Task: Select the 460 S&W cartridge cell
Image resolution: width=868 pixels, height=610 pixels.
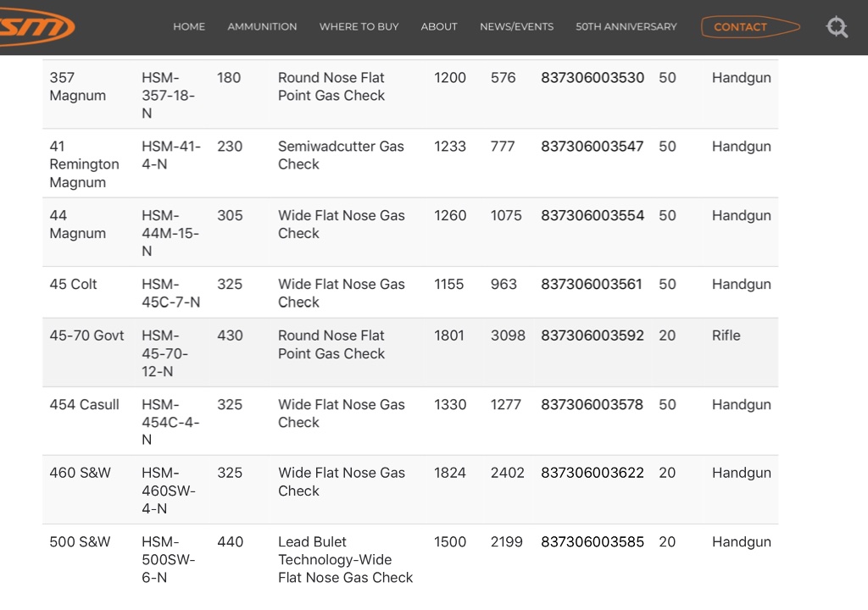Action: click(80, 473)
